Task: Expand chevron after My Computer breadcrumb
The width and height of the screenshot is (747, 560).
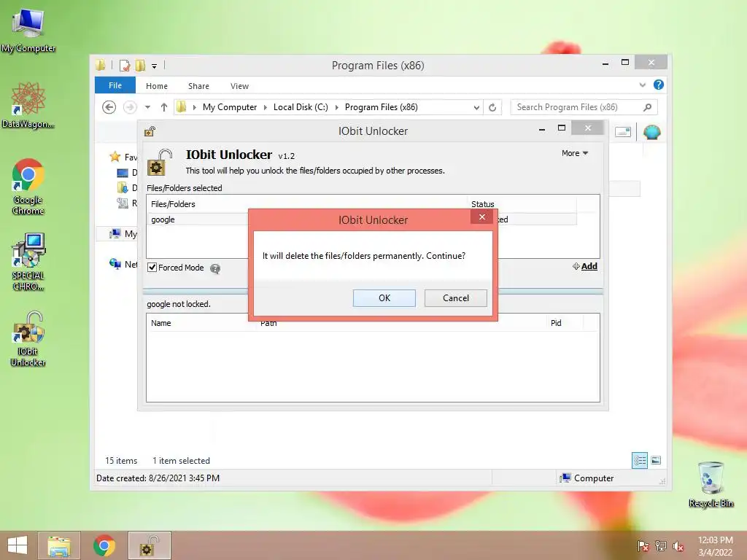Action: pyautogui.click(x=266, y=107)
